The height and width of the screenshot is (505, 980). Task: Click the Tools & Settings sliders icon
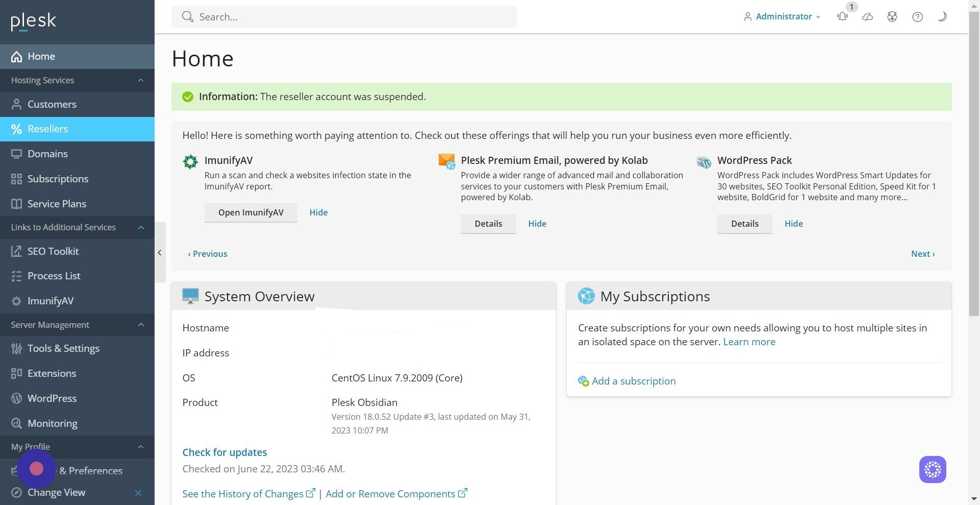[x=16, y=349]
